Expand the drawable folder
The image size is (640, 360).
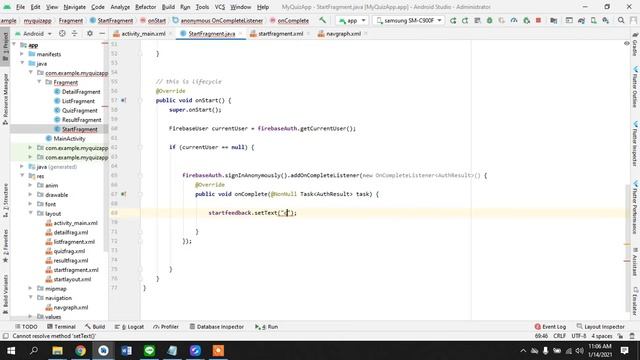coord(31,195)
